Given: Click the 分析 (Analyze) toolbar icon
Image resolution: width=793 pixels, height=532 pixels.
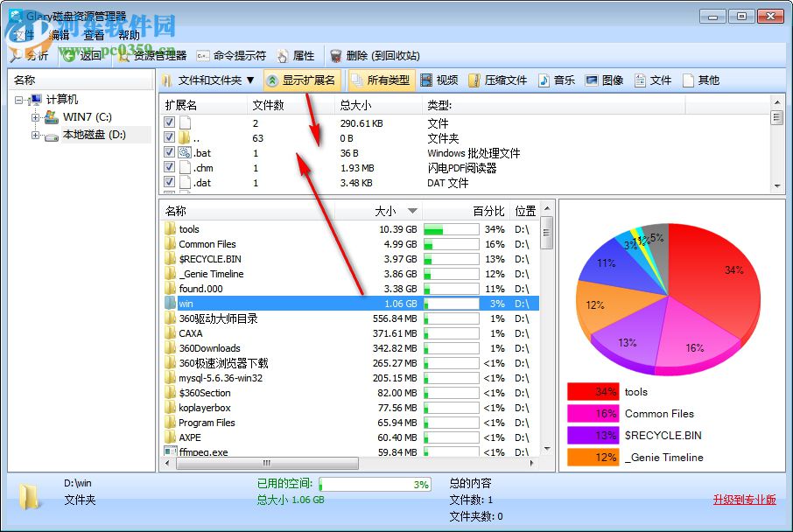Looking at the screenshot, I should click(x=18, y=55).
